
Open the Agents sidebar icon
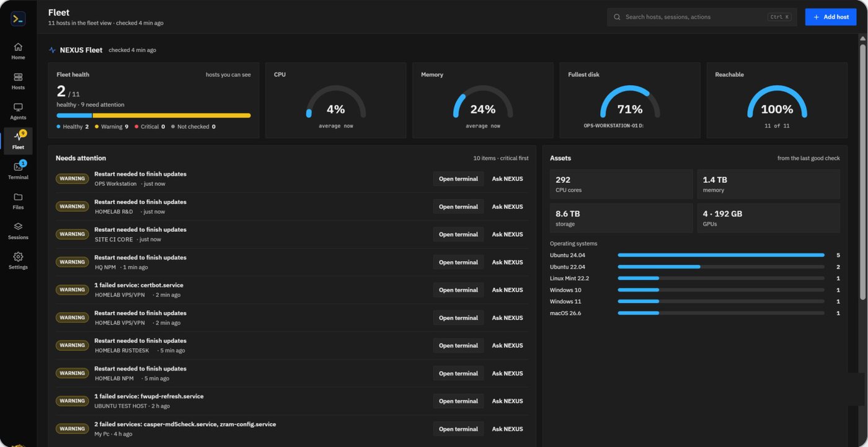click(x=18, y=107)
